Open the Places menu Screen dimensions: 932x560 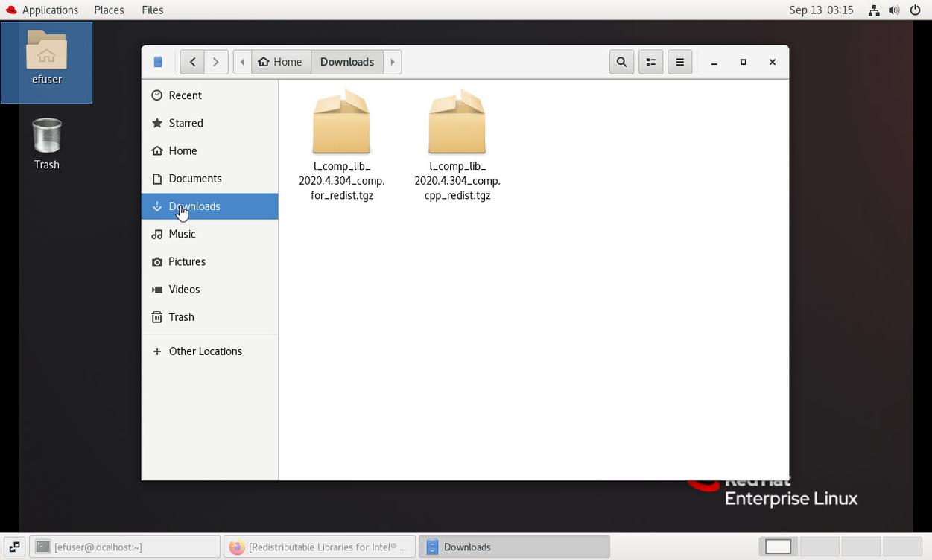point(109,10)
